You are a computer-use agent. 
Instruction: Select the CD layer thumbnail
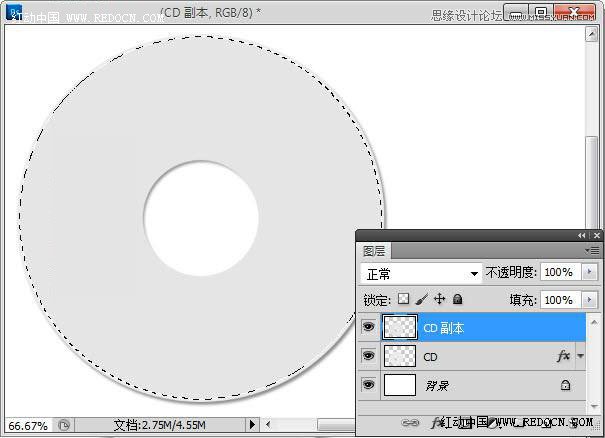click(400, 356)
